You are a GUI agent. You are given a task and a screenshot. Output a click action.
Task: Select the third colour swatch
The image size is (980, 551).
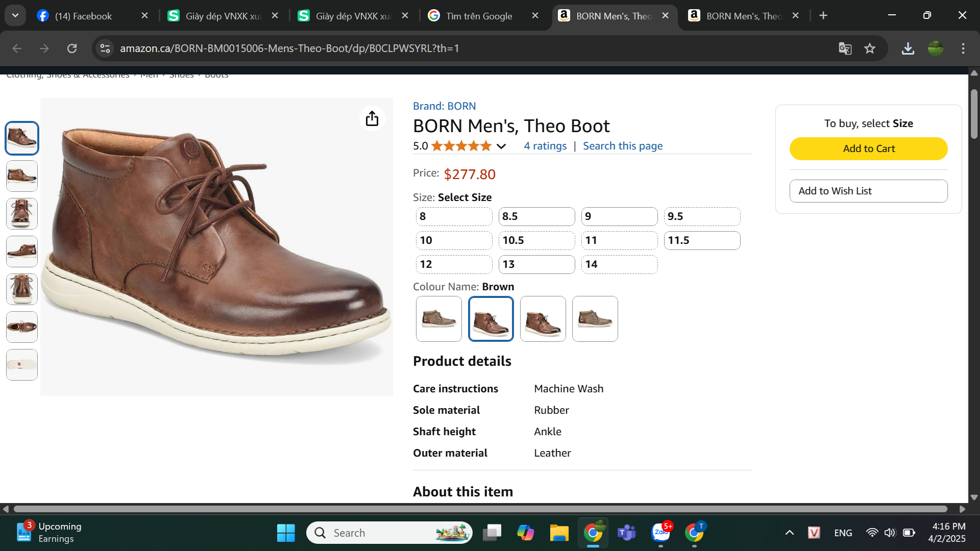click(543, 319)
